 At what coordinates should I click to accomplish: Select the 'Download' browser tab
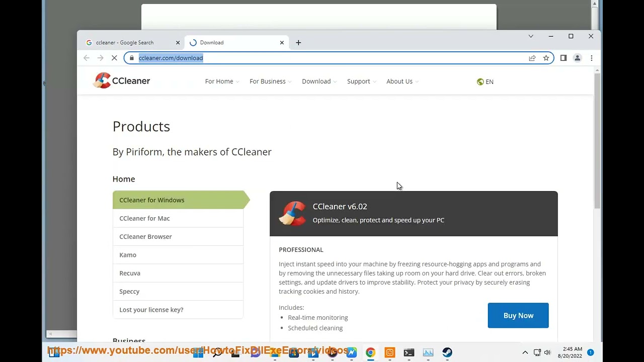pyautogui.click(x=236, y=43)
